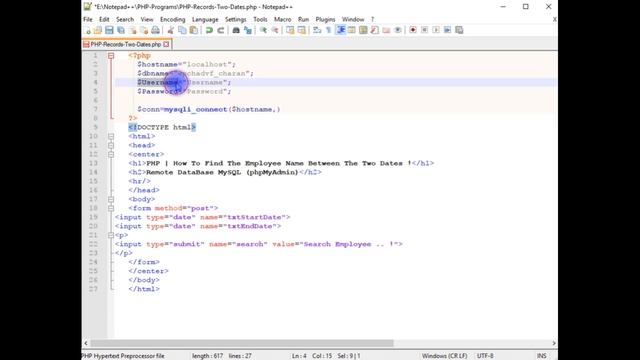Click UTF-8 encoding in status bar

coord(485,356)
